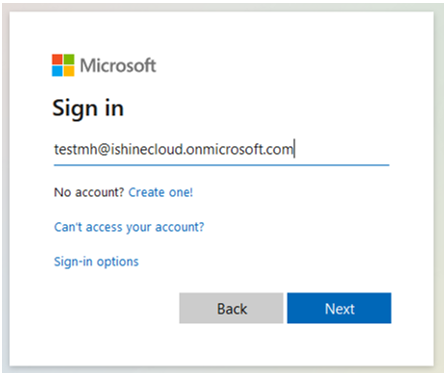Click the Microsoft wordmark text
Screen dimensions: 445x373
(118, 65)
